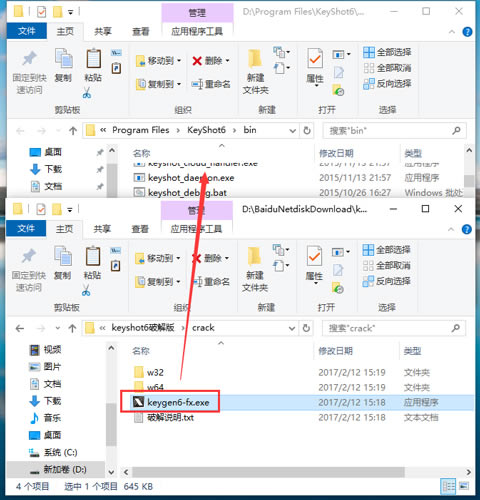This screenshot has width=480, height=500.
Task: Select 新加卷 (D:) in the crack navigation pane
Action: (x=56, y=470)
